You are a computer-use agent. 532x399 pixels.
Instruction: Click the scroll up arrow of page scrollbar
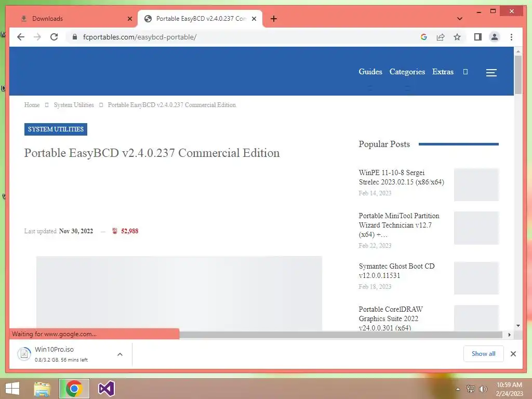click(x=518, y=51)
